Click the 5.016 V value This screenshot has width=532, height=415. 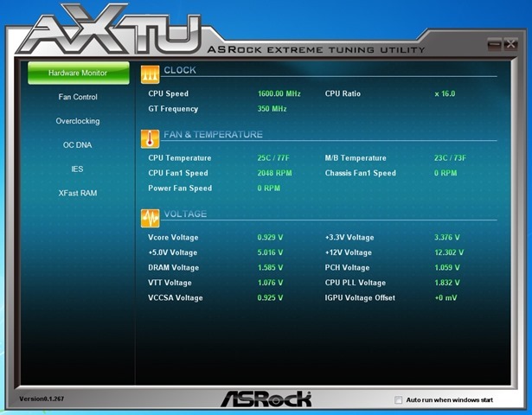(270, 252)
